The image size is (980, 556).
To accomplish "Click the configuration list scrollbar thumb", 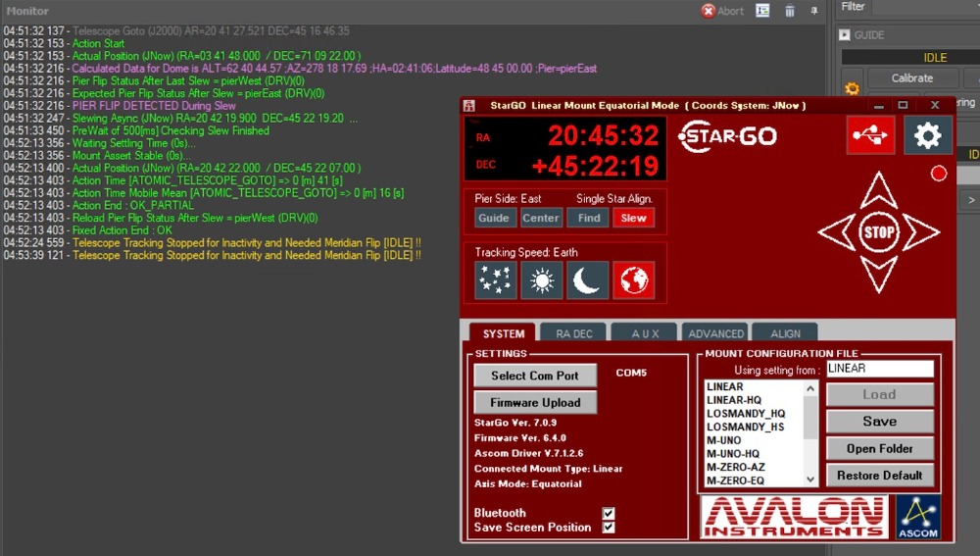I will [810, 417].
